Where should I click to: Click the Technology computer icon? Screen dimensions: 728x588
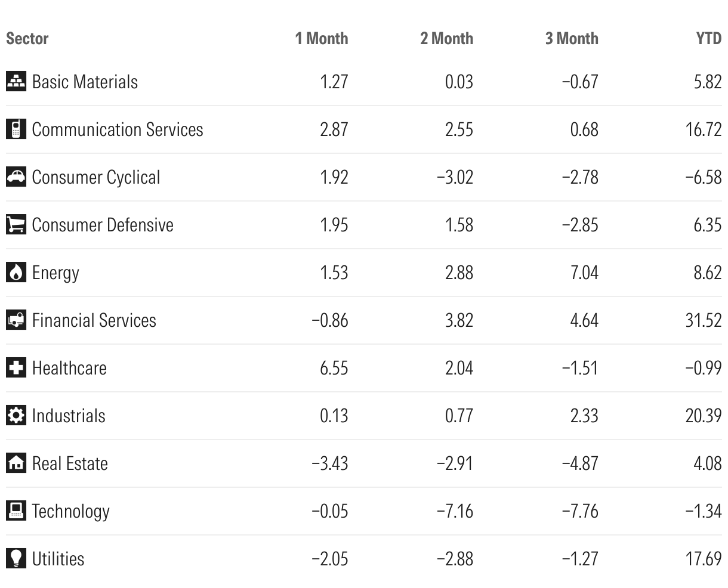click(x=16, y=511)
